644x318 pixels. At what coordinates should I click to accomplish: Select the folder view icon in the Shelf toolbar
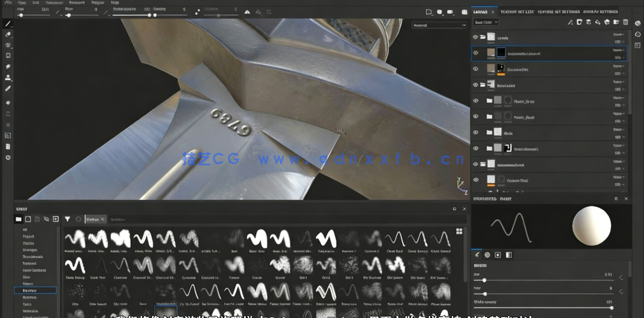tap(18, 219)
